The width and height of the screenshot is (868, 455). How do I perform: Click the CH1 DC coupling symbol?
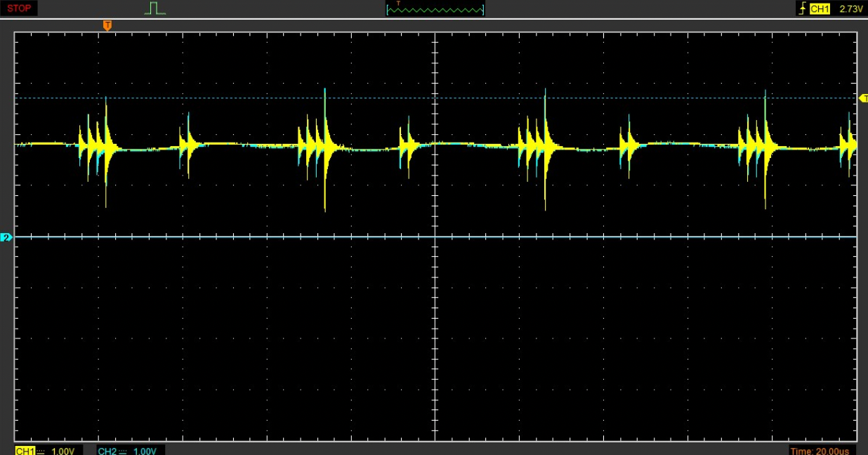pyautogui.click(x=41, y=450)
